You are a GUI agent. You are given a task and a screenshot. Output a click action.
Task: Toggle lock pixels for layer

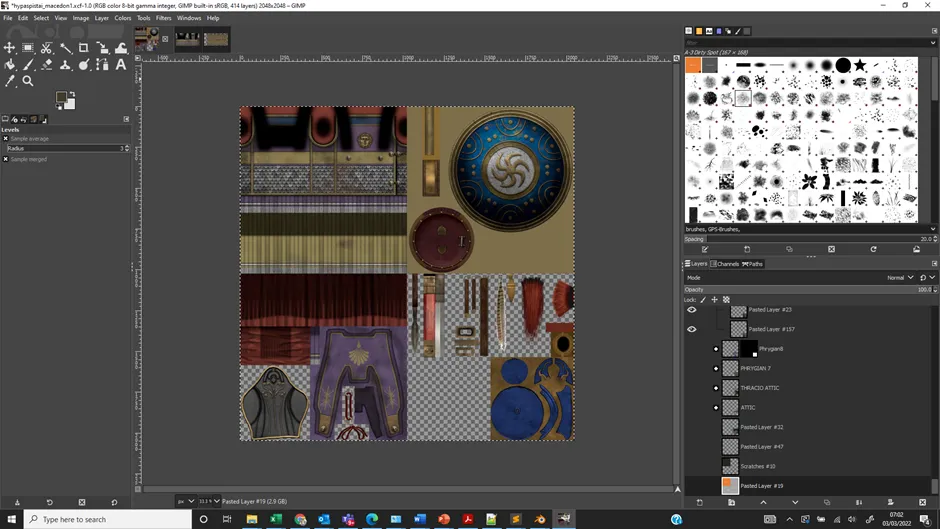coord(703,299)
